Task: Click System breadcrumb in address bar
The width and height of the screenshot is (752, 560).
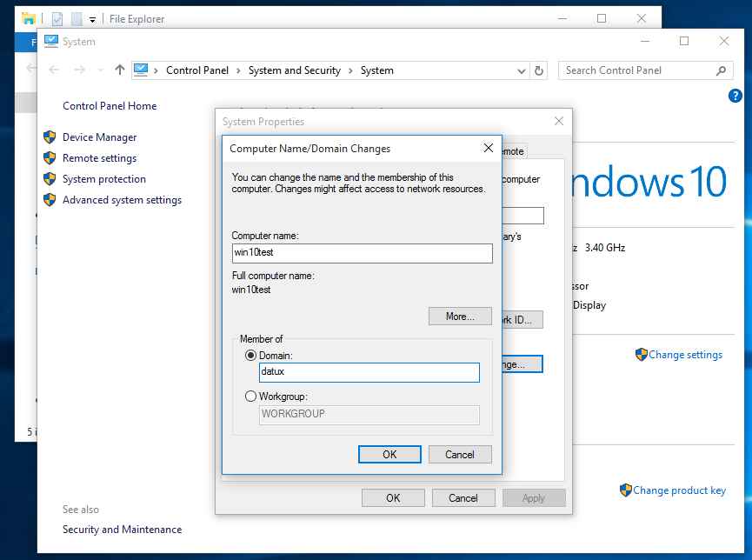Action: tap(377, 70)
